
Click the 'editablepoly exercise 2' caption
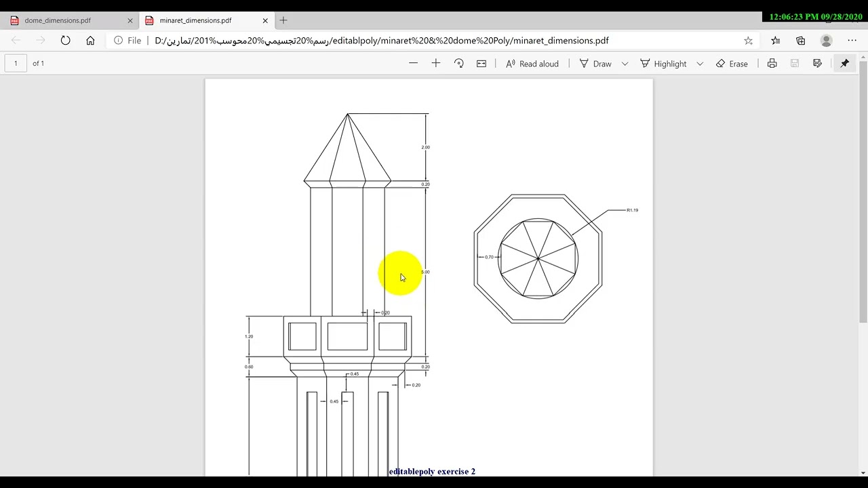point(432,471)
